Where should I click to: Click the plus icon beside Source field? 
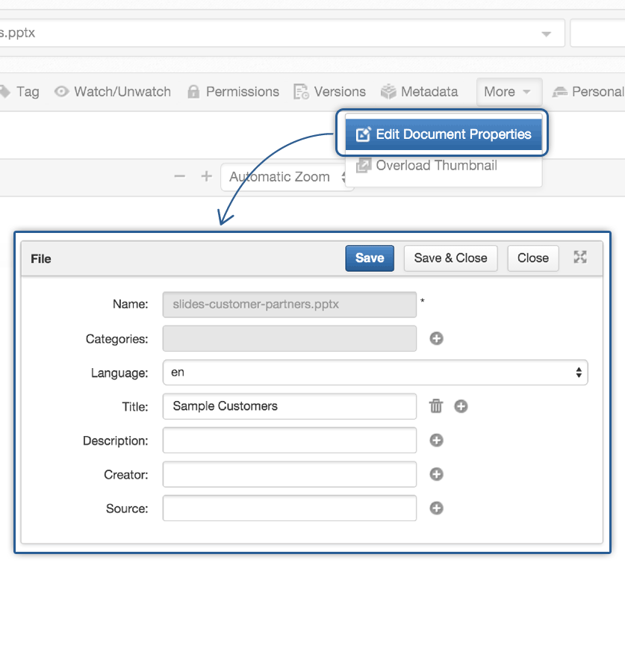coord(437,508)
